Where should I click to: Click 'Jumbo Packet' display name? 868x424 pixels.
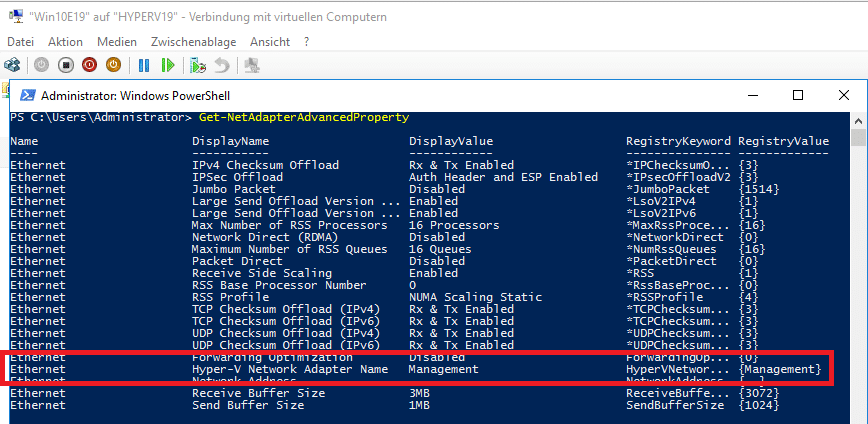[234, 189]
